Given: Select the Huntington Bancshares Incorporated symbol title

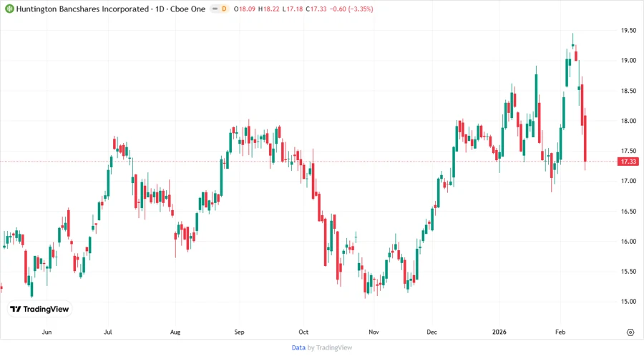Looking at the screenshot, I should pos(82,9).
